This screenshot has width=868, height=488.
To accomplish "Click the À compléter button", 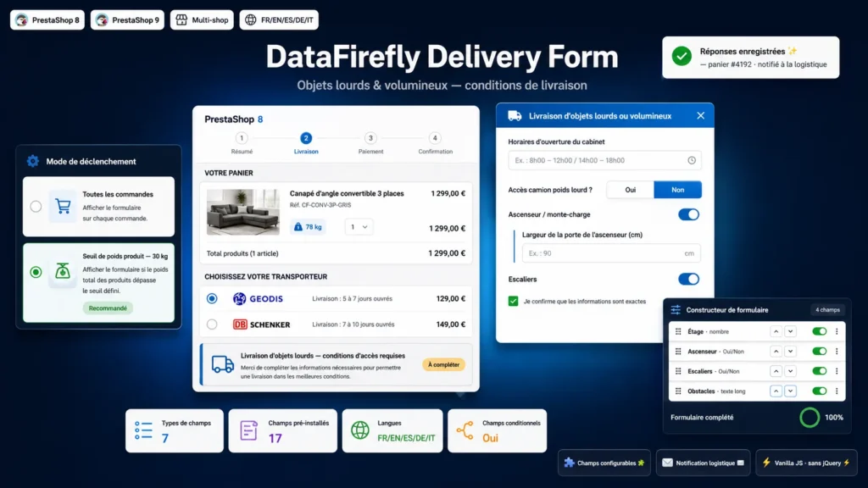I will (x=443, y=364).
